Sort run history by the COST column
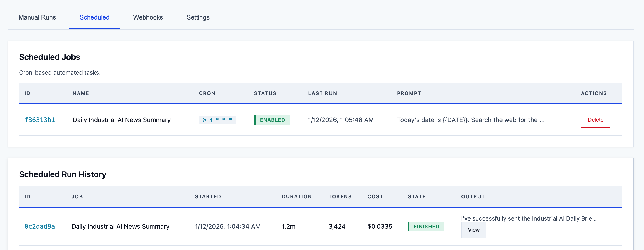The image size is (644, 250). (x=375, y=196)
